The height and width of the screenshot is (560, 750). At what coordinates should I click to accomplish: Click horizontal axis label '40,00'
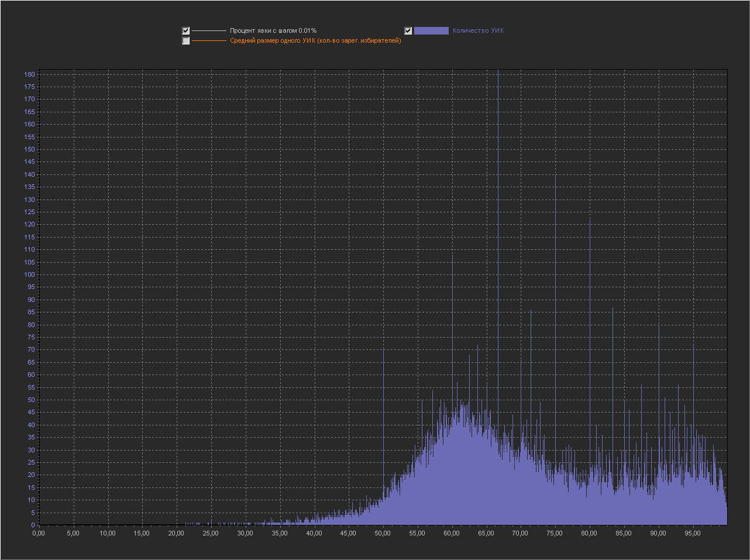tap(314, 533)
